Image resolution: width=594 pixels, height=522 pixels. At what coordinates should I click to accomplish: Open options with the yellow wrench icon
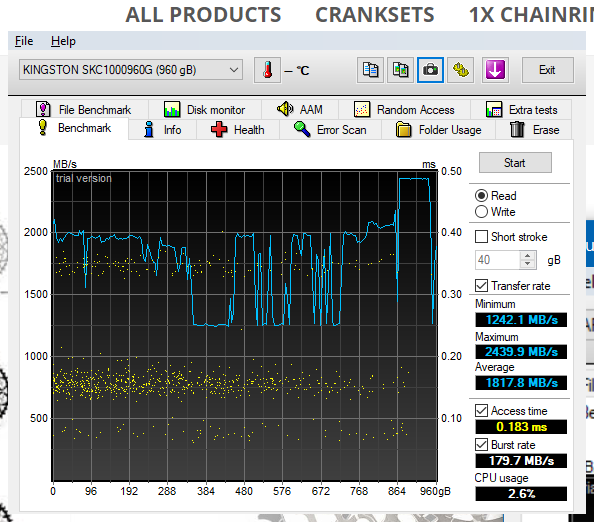pyautogui.click(x=461, y=70)
